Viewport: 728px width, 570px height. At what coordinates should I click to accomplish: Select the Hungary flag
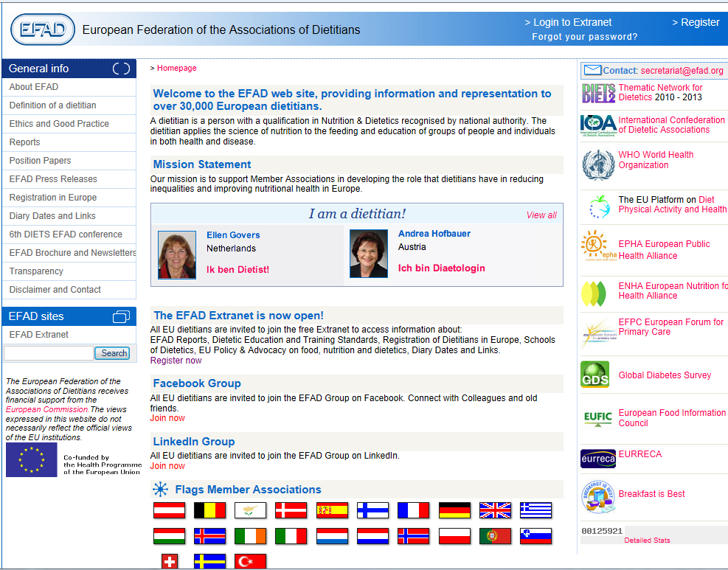coord(169,536)
